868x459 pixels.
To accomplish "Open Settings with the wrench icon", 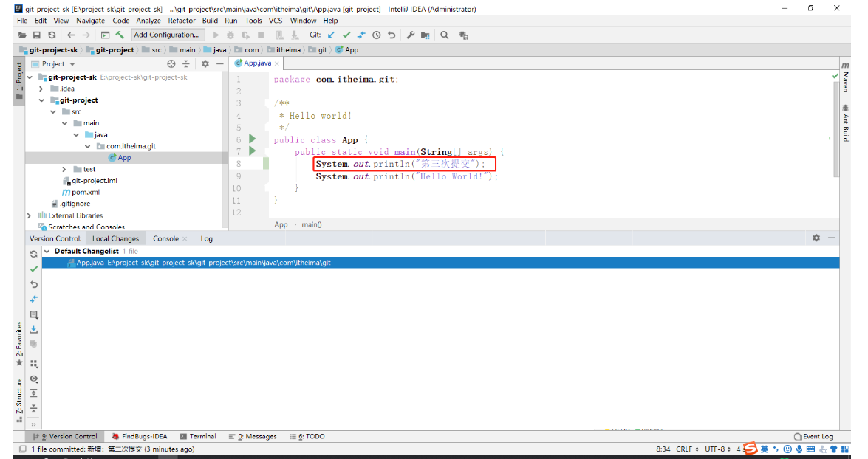I will 410,35.
